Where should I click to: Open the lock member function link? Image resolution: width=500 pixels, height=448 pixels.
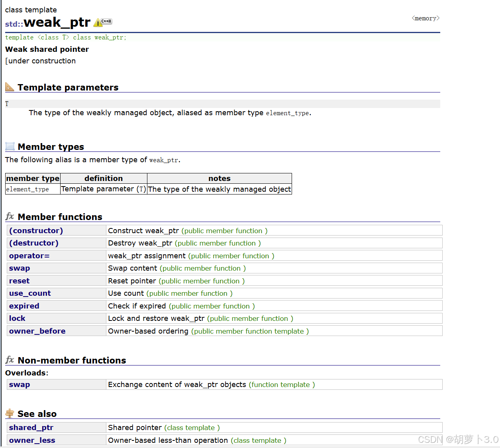click(17, 318)
